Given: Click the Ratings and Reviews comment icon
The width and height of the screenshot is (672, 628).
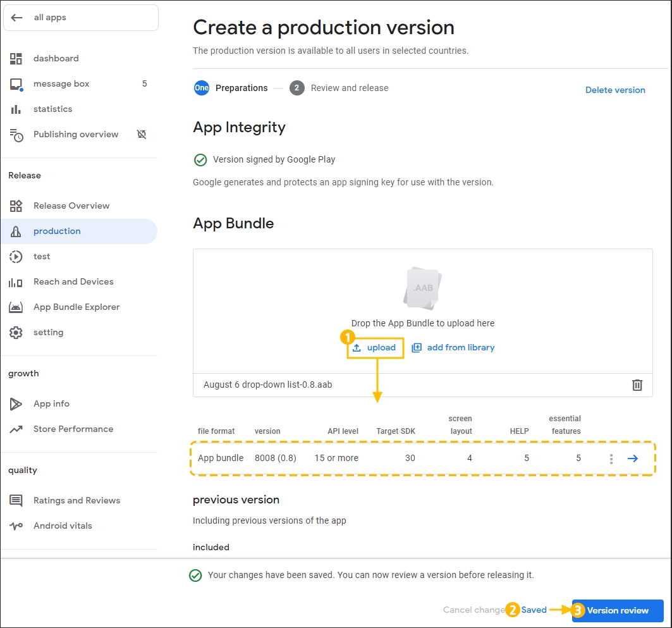Looking at the screenshot, I should tap(16, 500).
